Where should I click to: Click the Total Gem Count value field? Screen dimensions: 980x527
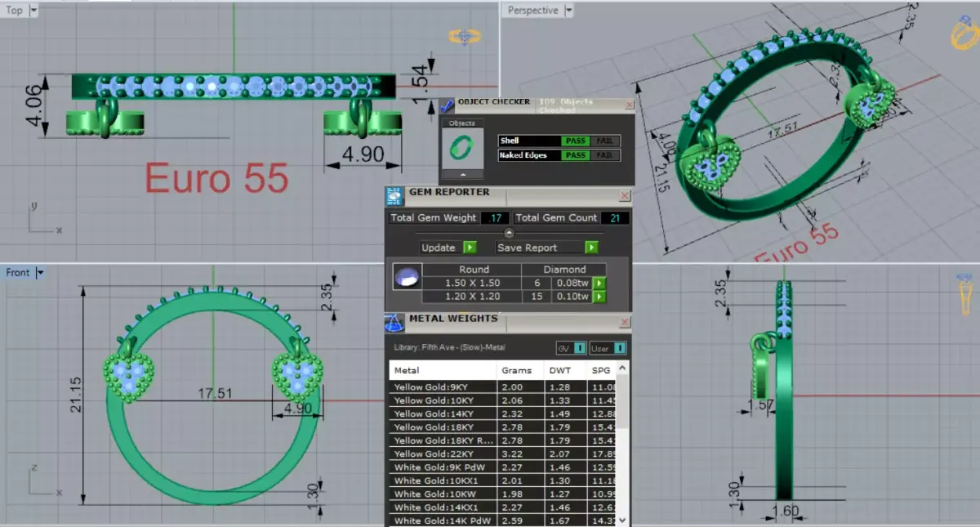pos(615,218)
